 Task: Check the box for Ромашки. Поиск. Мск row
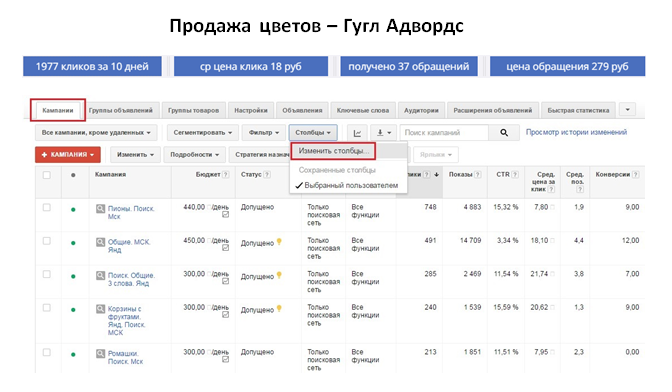(x=47, y=353)
